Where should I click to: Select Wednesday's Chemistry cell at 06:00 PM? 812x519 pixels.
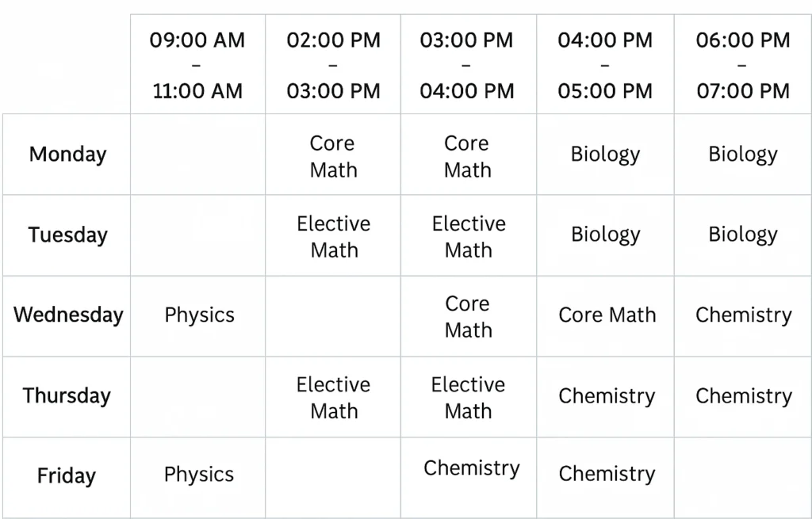tap(743, 315)
